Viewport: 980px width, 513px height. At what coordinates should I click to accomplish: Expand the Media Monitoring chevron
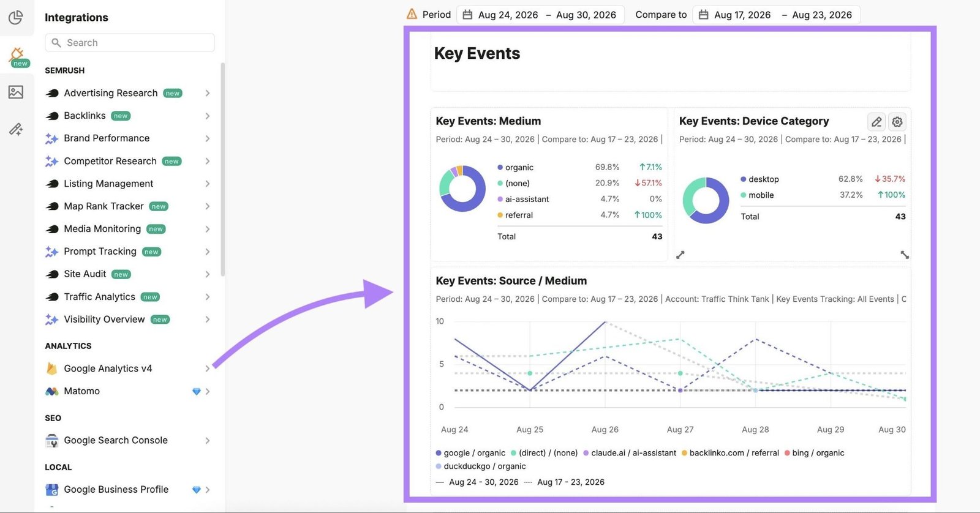(208, 229)
